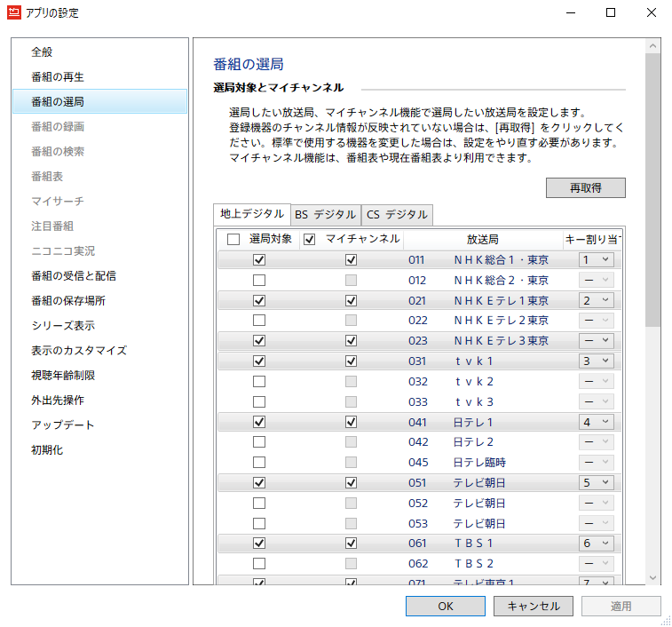Switch to the CS デジタル tab
This screenshot has width=672, height=627.
tap(396, 215)
